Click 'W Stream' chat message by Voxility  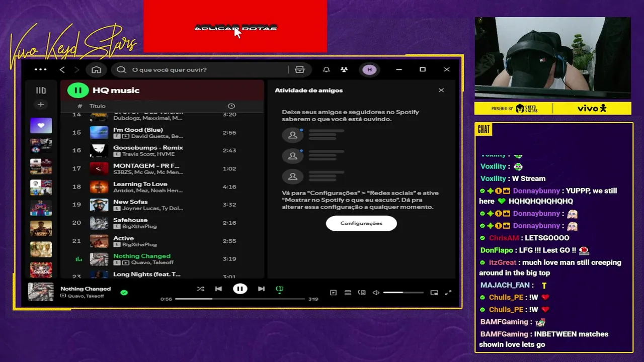tap(529, 178)
